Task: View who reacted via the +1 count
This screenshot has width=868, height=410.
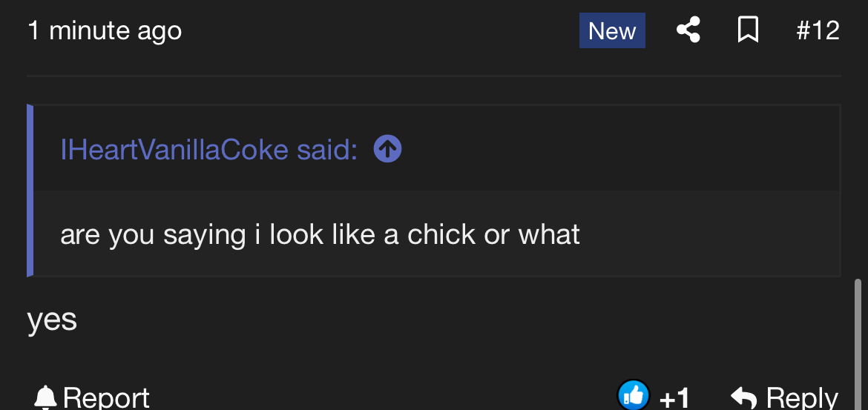Action: tap(675, 398)
